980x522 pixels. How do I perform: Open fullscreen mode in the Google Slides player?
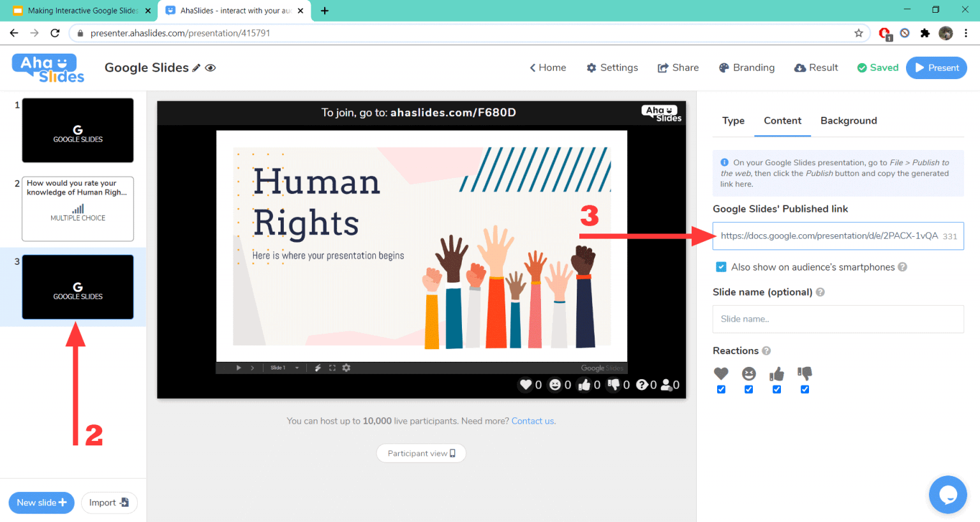tap(332, 368)
